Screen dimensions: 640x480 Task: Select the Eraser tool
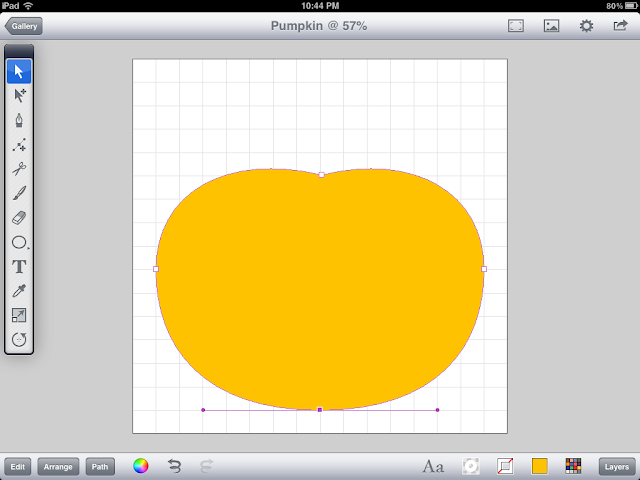pos(19,218)
